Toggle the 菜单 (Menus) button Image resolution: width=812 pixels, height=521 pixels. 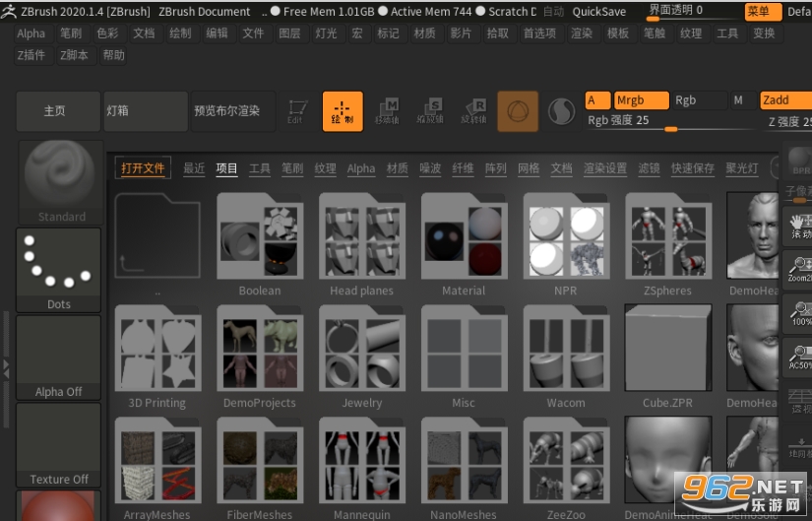[763, 12]
